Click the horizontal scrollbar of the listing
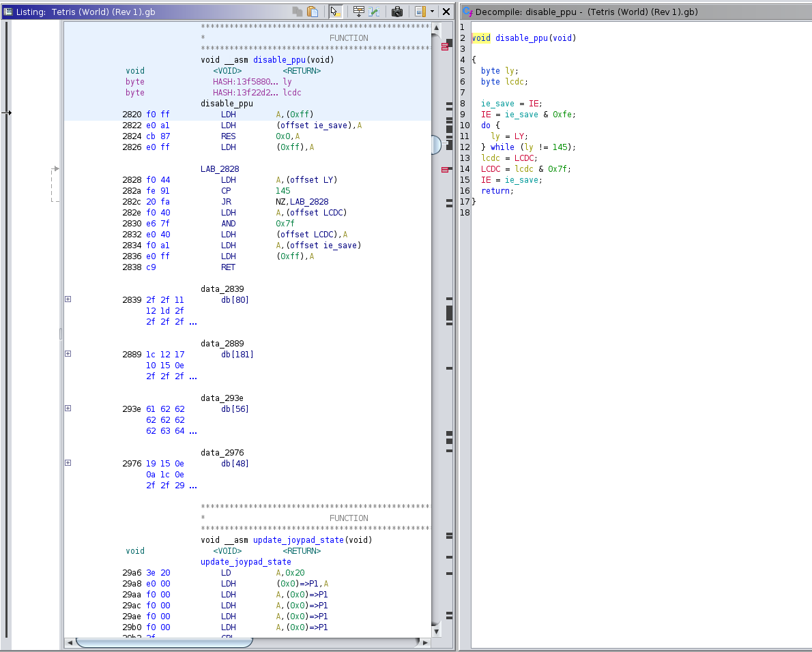The height and width of the screenshot is (652, 812). (x=164, y=642)
